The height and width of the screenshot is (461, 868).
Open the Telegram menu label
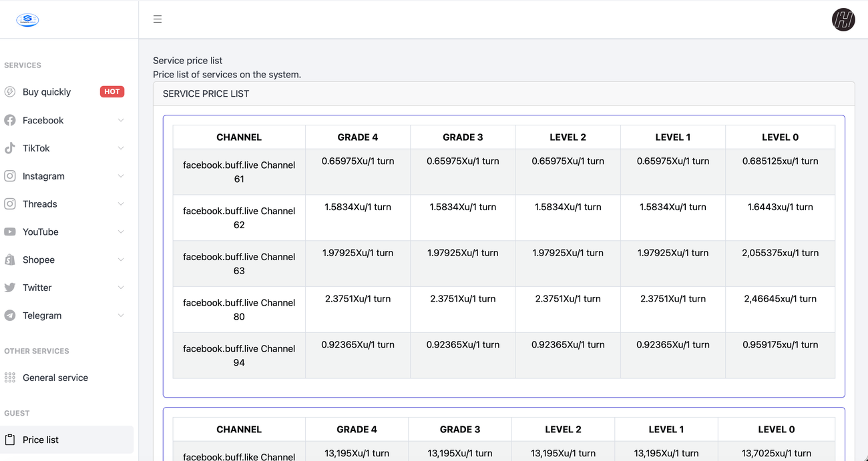(42, 316)
